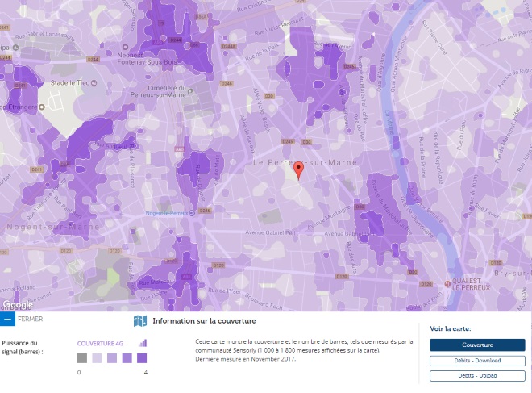The image size is (532, 393).
Task: Click the signal bars icon near COUVERTURE 4G
Action: point(143,343)
